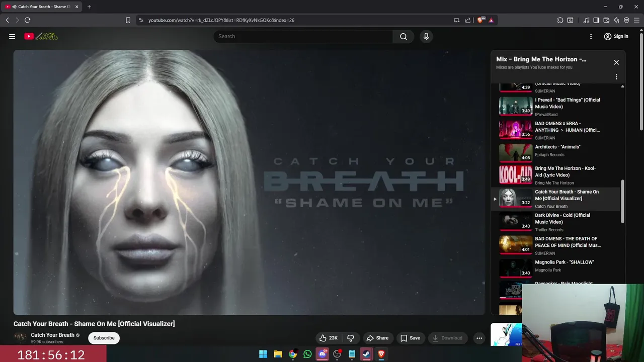Open File Explorer from taskbar
Screen dimensions: 644x362
tap(278, 354)
